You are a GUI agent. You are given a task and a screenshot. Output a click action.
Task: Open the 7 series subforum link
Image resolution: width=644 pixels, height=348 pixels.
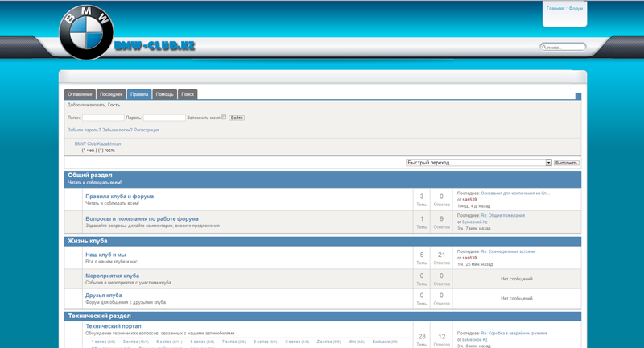click(229, 342)
